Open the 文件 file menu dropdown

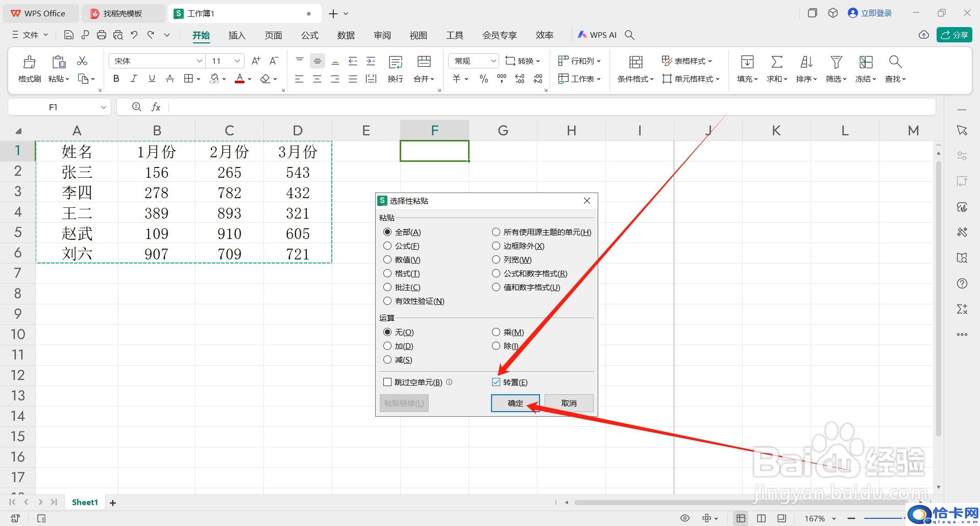(x=30, y=35)
